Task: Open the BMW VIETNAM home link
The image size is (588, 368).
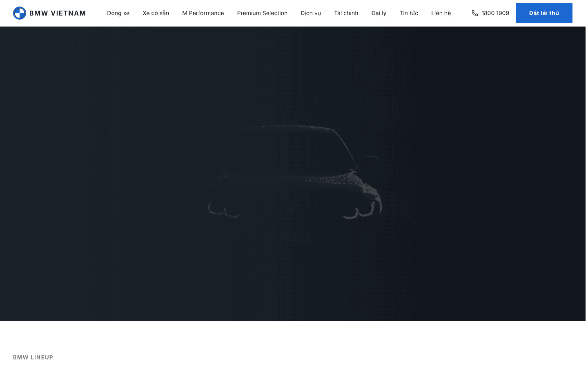Action: point(49,13)
